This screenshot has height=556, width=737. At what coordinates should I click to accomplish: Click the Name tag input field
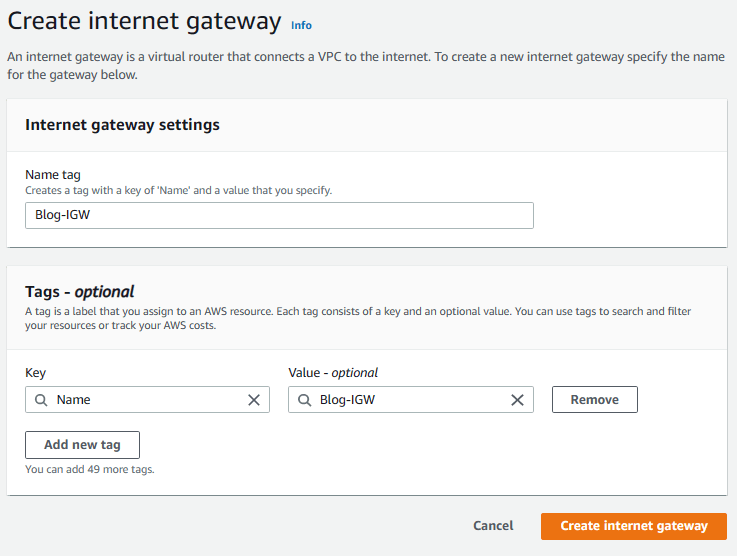click(279, 215)
